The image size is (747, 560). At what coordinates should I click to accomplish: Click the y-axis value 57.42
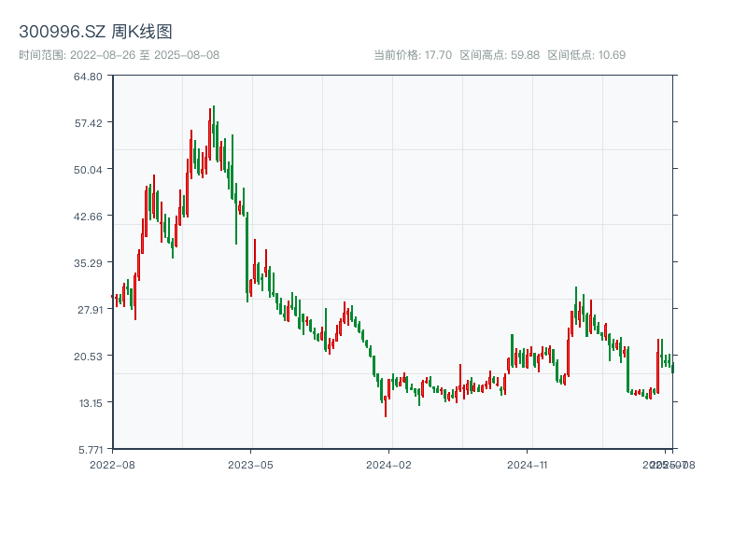pos(88,123)
